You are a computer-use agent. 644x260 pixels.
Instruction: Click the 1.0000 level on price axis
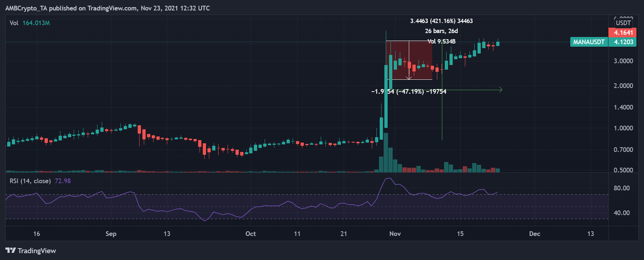coord(623,128)
